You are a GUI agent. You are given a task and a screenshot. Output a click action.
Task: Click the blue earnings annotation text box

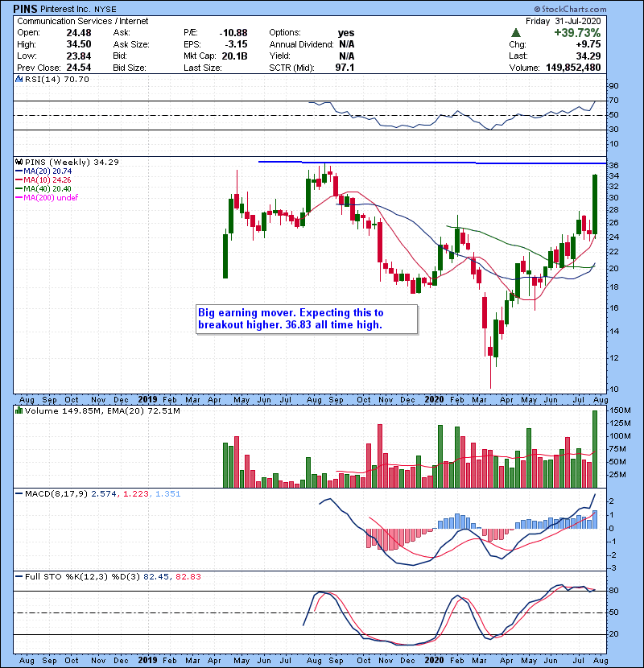[x=307, y=319]
